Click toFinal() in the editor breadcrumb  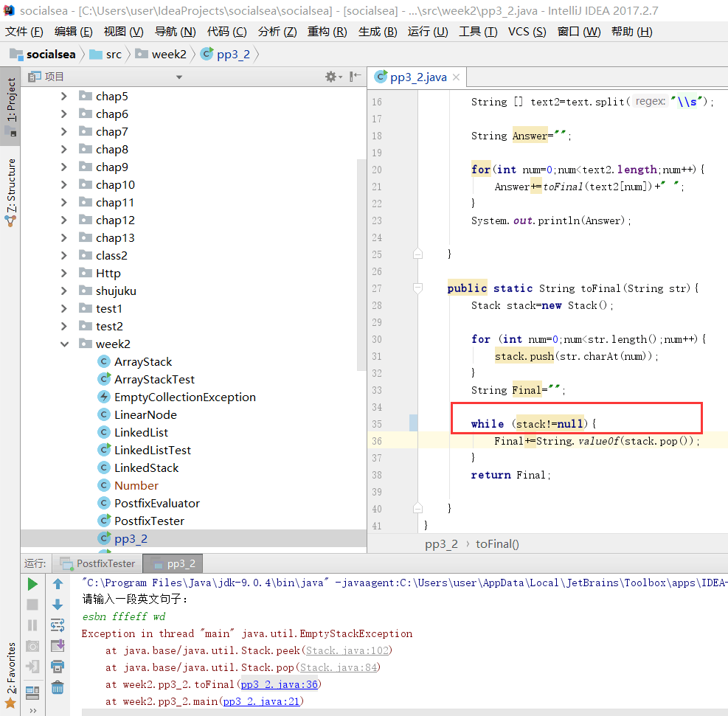pyautogui.click(x=497, y=544)
